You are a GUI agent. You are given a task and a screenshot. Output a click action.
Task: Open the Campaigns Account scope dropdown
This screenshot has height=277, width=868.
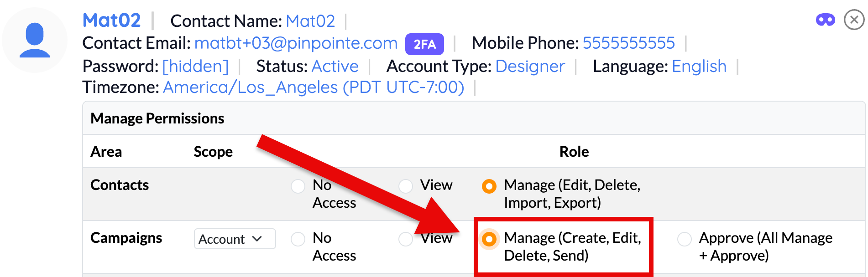[x=235, y=239]
